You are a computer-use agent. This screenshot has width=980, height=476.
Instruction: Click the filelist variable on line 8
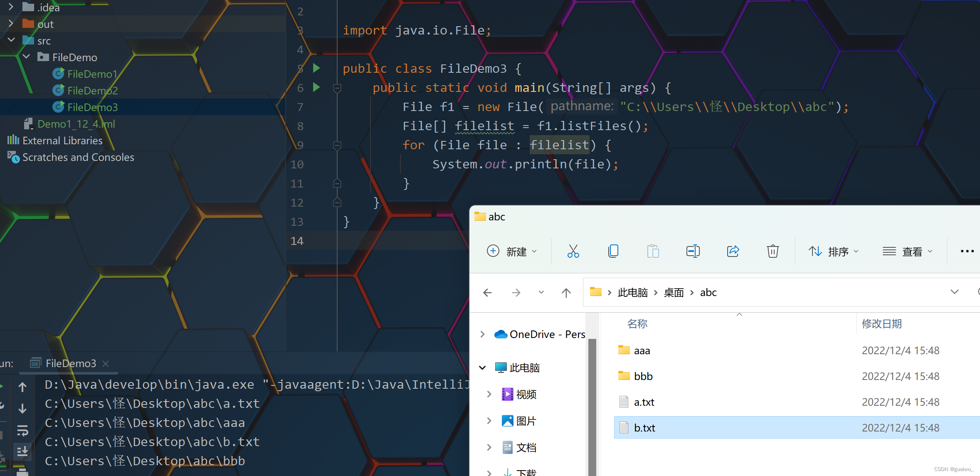[484, 126]
